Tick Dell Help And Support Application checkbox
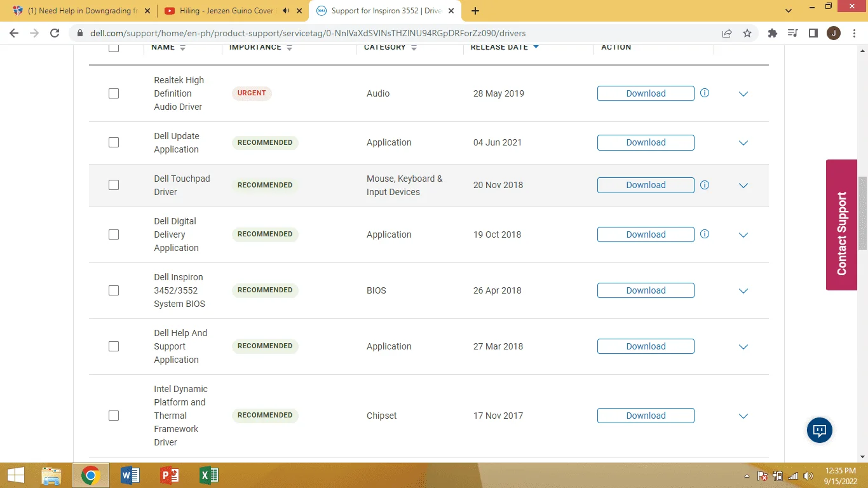868x488 pixels. pyautogui.click(x=114, y=346)
